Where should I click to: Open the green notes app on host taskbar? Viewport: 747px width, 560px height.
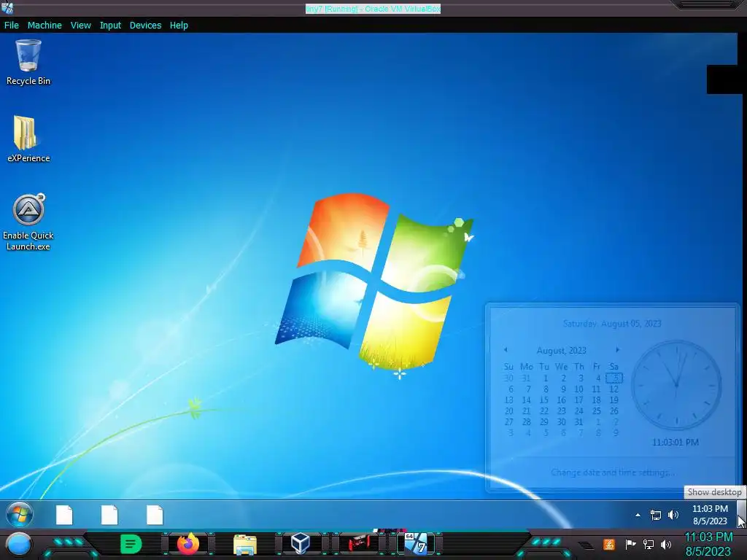click(131, 544)
